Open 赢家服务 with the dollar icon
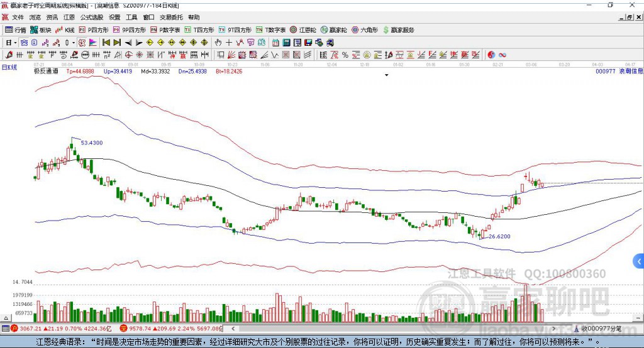This screenshot has height=348, width=644. click(x=398, y=30)
